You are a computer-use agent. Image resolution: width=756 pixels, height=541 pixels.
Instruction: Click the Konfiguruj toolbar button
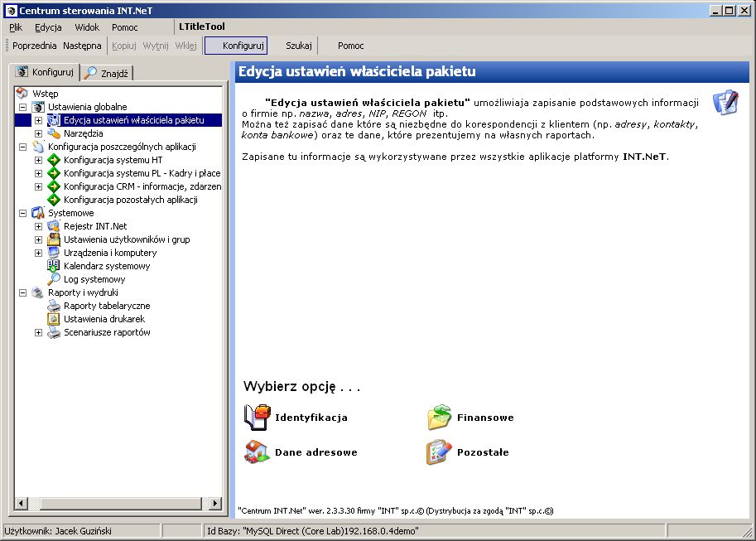(x=236, y=46)
